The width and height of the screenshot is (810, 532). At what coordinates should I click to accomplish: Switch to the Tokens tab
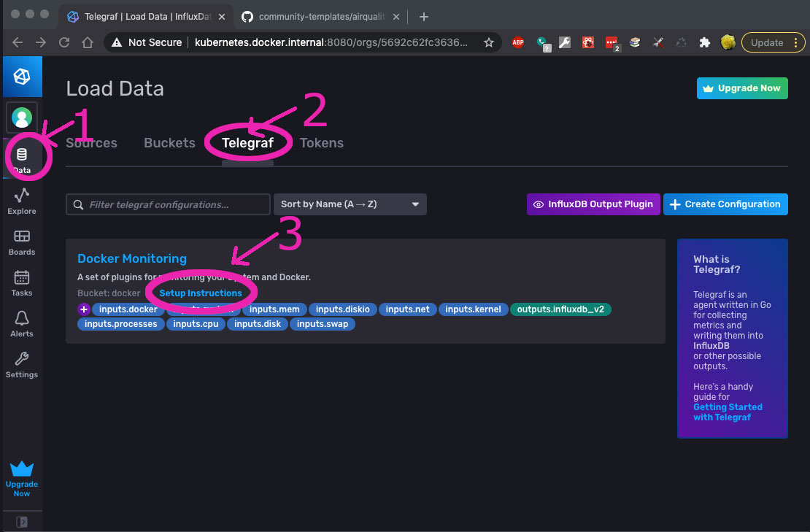[322, 143]
